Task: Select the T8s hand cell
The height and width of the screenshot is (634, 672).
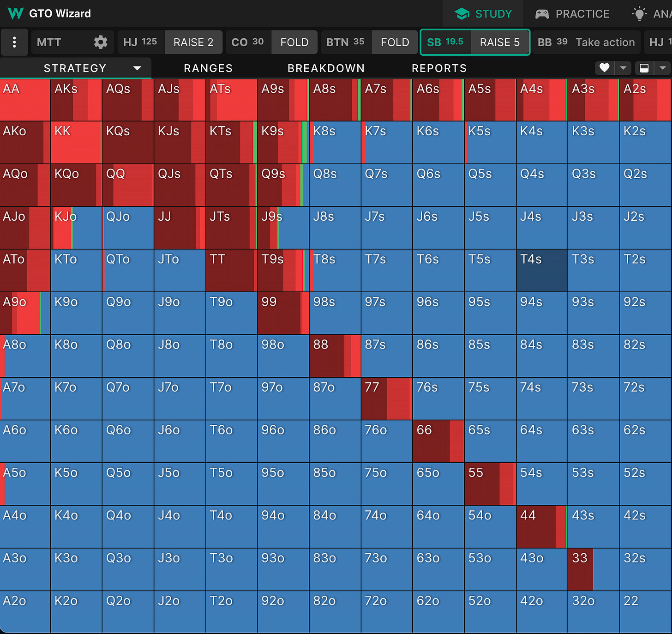Action: (335, 271)
